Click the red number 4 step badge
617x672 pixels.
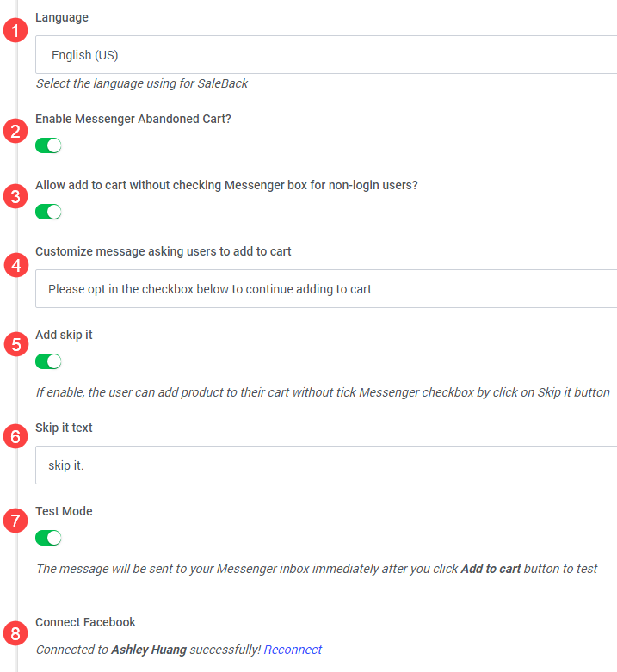coord(15,265)
